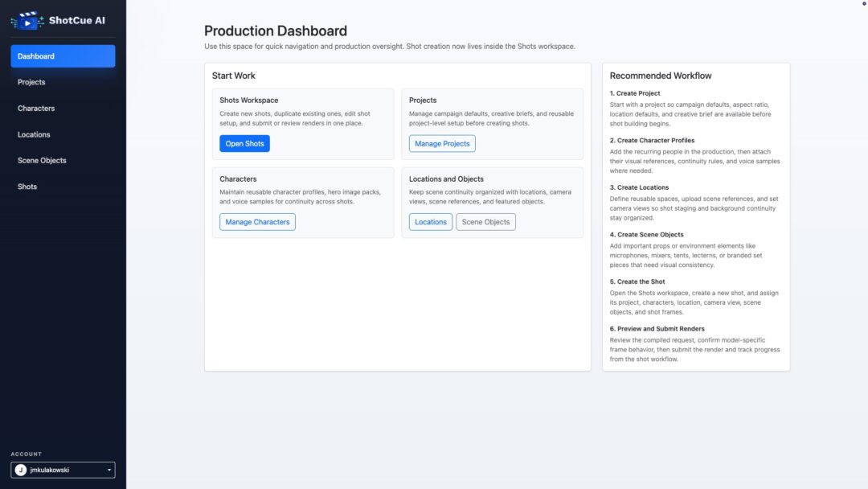
Task: Select Dashboard in the sidebar
Action: [63, 56]
